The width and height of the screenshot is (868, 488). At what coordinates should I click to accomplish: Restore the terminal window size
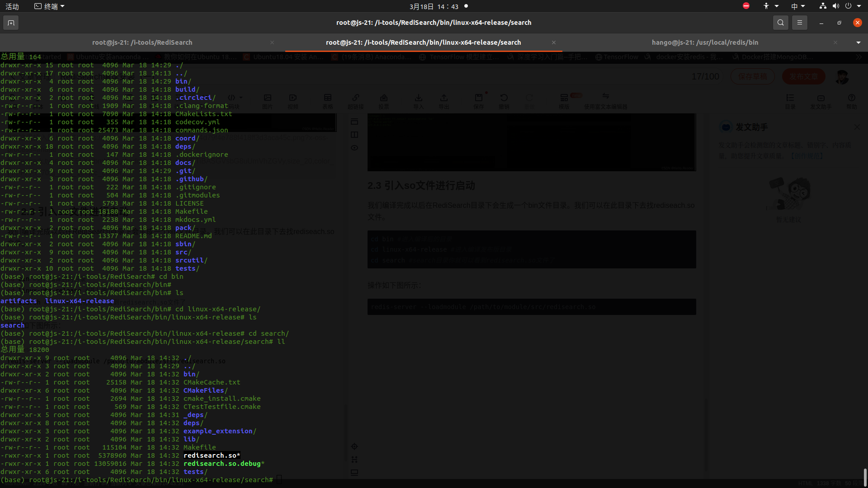839,23
